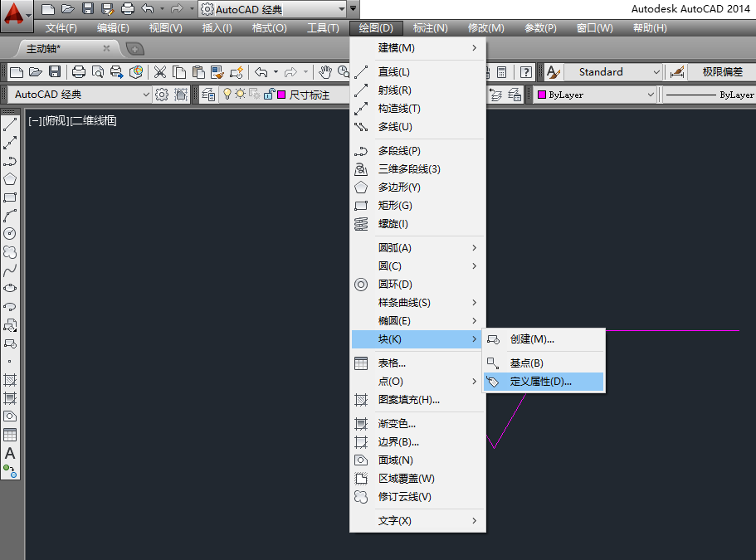Choose 基点(B) from block submenu

point(544,363)
